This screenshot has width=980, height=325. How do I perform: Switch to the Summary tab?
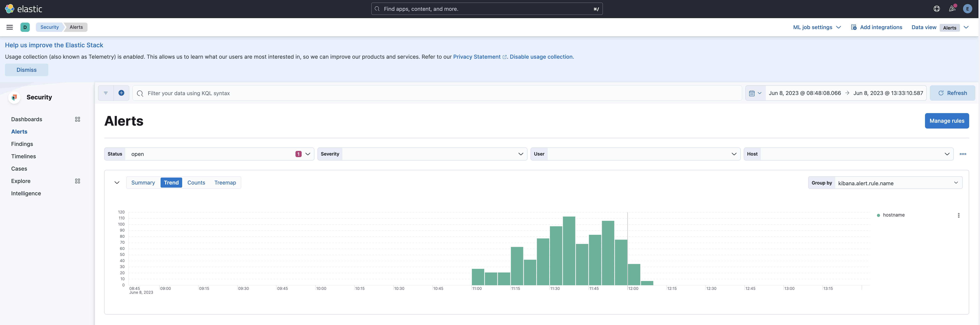pos(143,183)
